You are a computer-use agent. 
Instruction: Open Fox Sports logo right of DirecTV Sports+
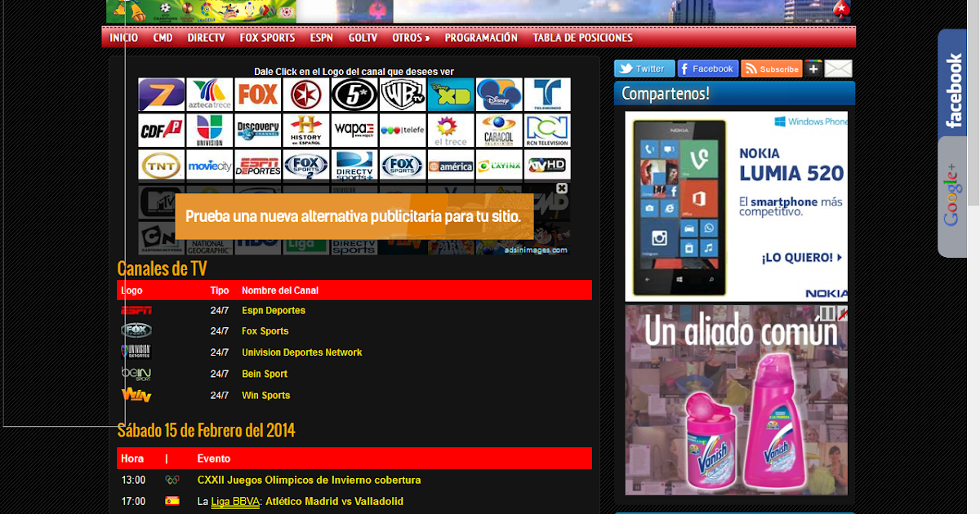click(x=403, y=166)
